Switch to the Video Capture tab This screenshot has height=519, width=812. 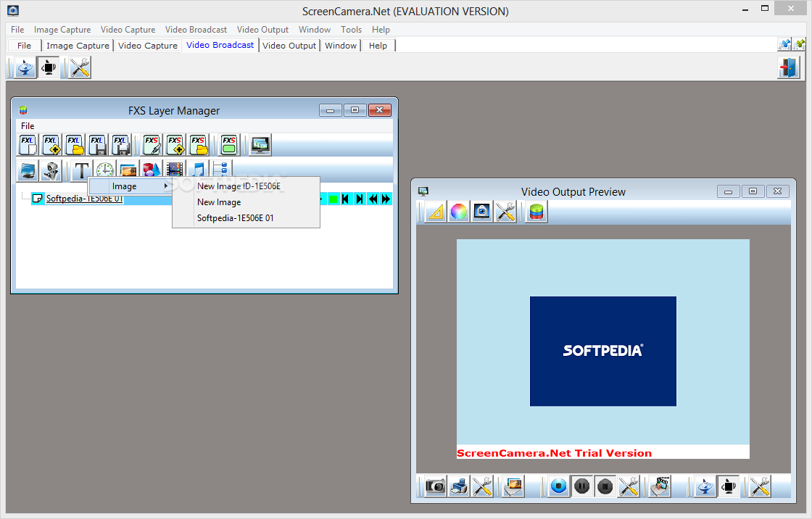(148, 46)
